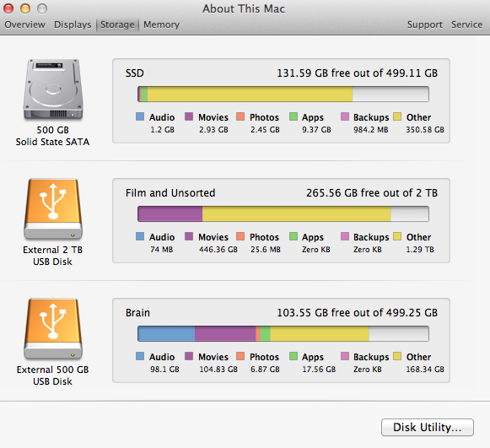Click the Audio color swatch under Brain
The width and height of the screenshot is (490, 448).
(140, 356)
